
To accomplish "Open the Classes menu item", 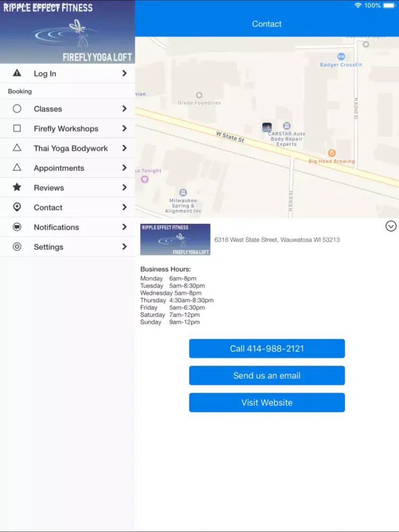I will coord(68,109).
